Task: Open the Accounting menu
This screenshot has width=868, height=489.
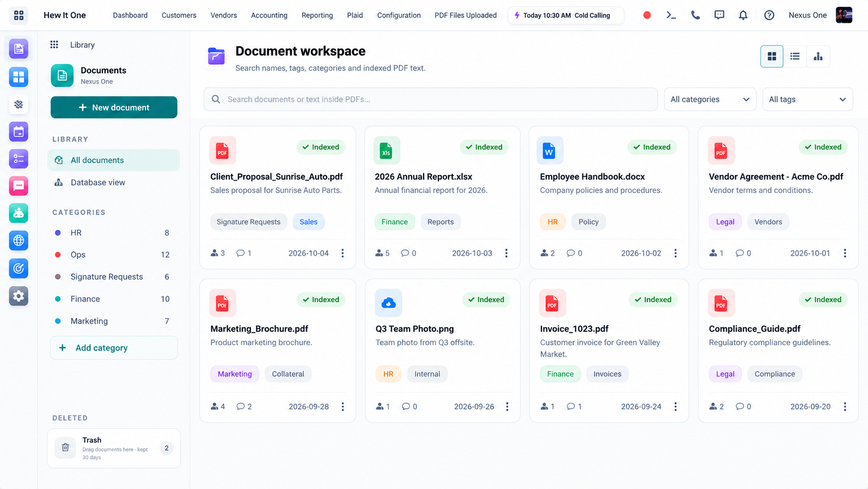Action: click(x=269, y=15)
